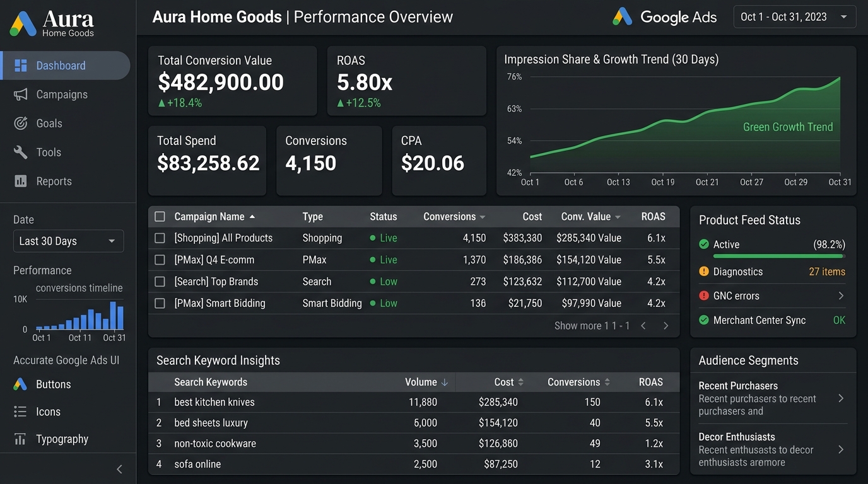Click the Goals target icon
868x484 pixels.
(21, 124)
